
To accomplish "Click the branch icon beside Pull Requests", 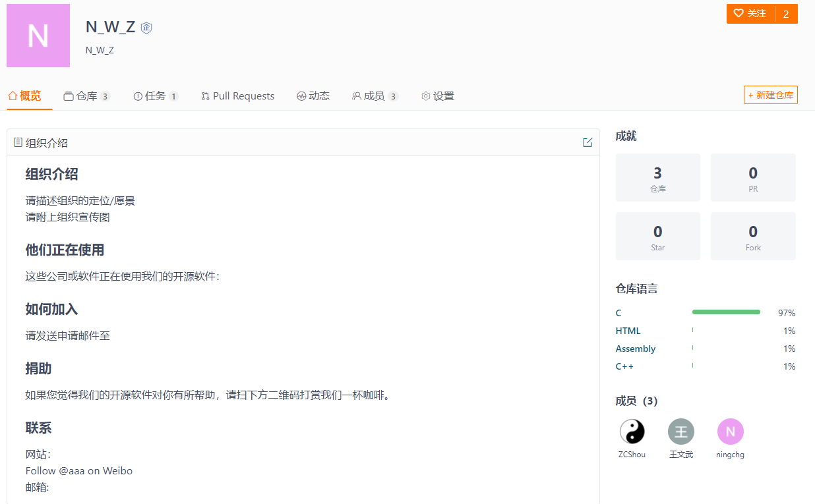I will point(204,96).
